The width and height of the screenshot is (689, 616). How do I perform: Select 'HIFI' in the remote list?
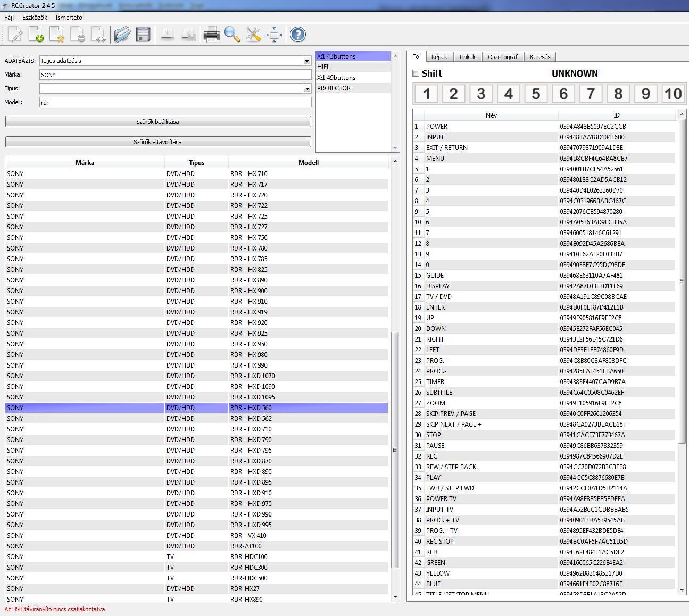[x=353, y=67]
